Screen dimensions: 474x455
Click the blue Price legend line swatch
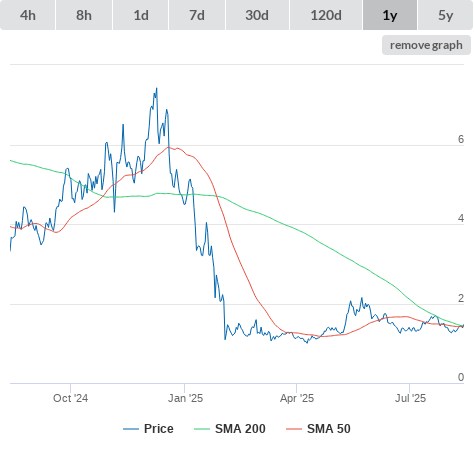[x=131, y=429]
